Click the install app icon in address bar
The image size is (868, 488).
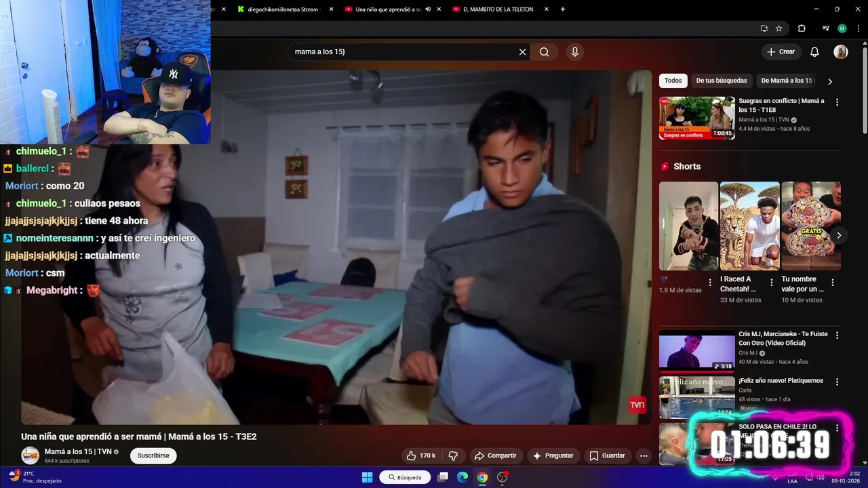click(764, 28)
